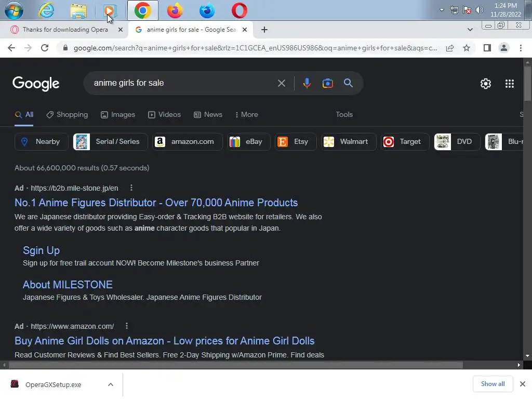The width and height of the screenshot is (532, 399).
Task: Launch Firefox from the taskbar
Action: pos(175,10)
